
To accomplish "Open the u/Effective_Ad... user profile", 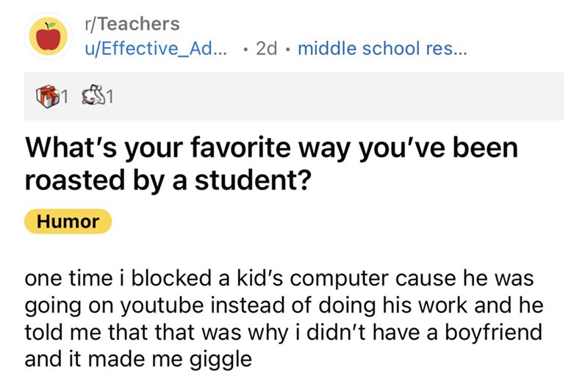I will (x=155, y=50).
